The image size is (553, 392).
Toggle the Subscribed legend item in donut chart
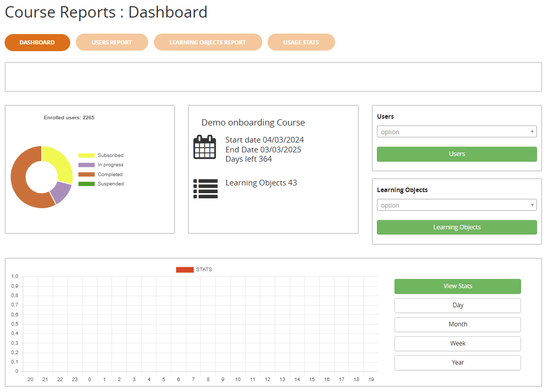[x=101, y=155]
